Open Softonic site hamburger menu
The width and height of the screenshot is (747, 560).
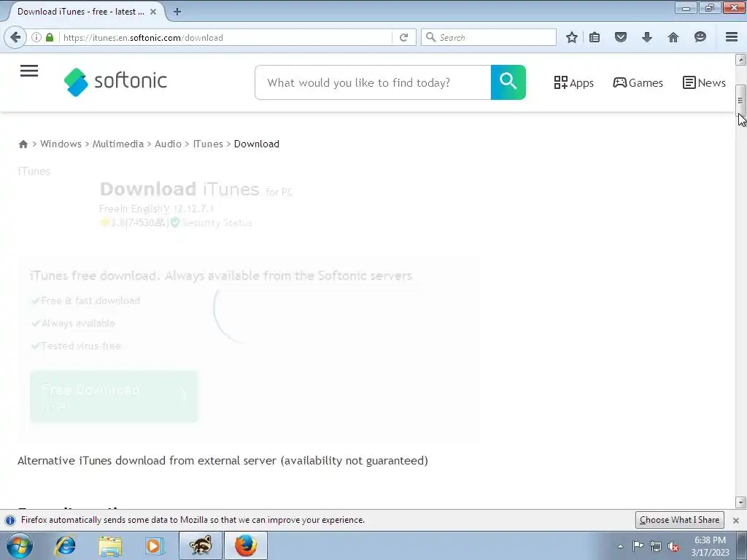(29, 71)
